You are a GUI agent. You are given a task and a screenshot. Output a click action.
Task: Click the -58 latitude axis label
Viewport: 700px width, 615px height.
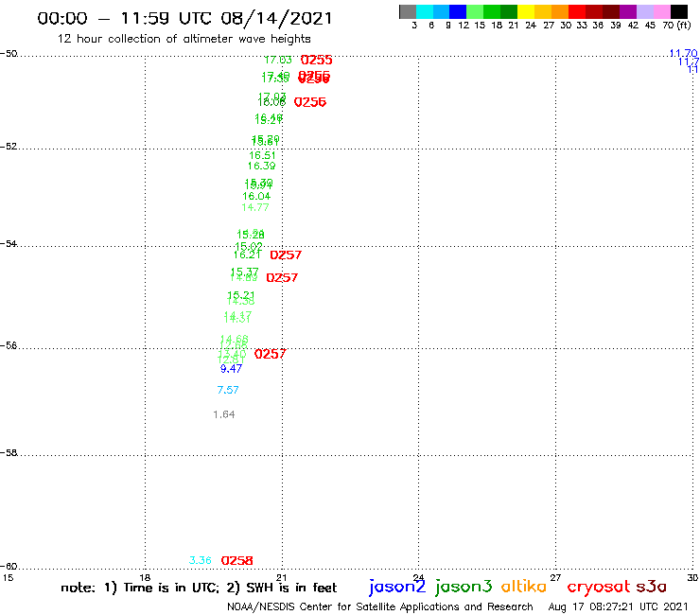(x=9, y=453)
